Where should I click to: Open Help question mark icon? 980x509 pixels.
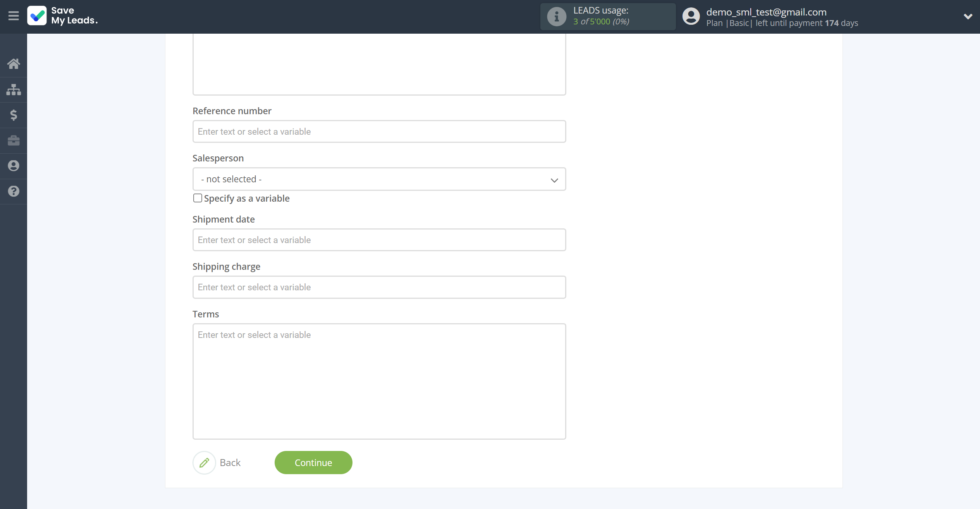pyautogui.click(x=14, y=191)
